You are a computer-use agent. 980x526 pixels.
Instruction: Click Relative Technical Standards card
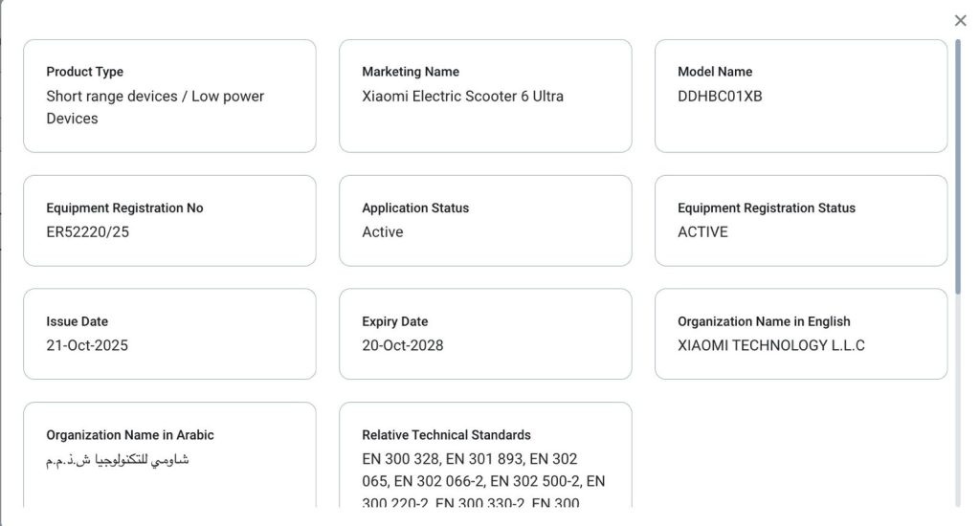485,455
